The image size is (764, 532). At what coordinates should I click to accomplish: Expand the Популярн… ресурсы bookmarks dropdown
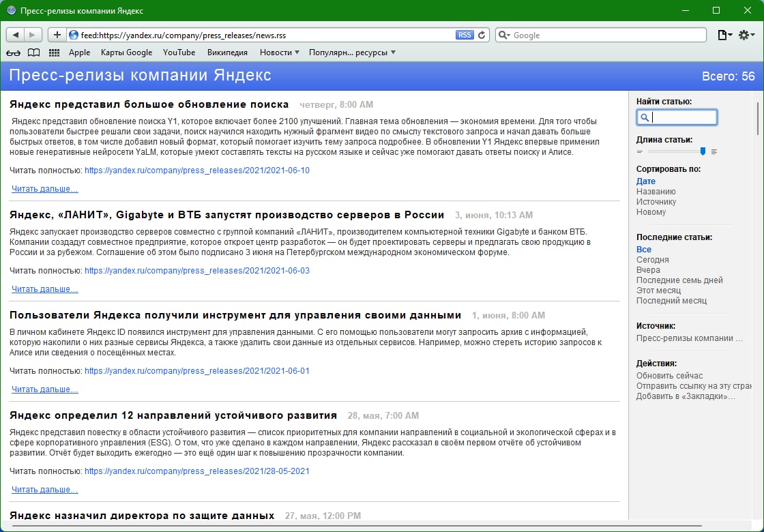click(x=352, y=53)
